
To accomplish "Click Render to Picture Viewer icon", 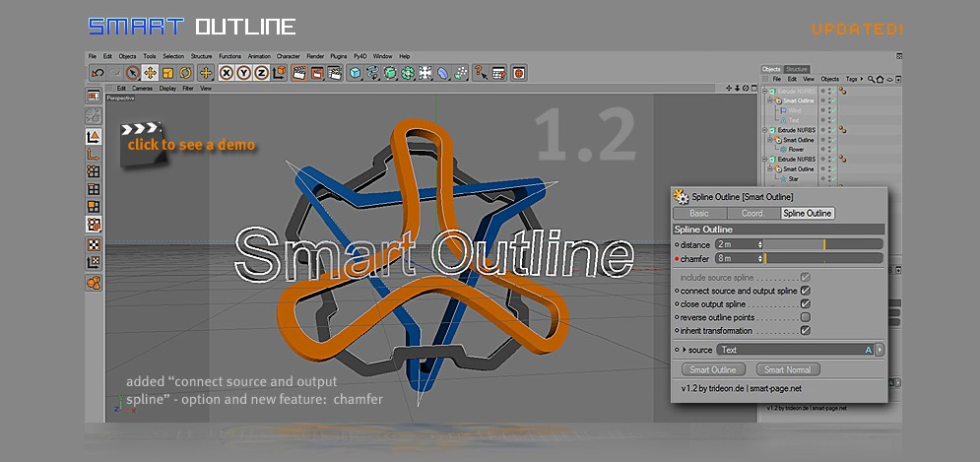I will coord(317,73).
